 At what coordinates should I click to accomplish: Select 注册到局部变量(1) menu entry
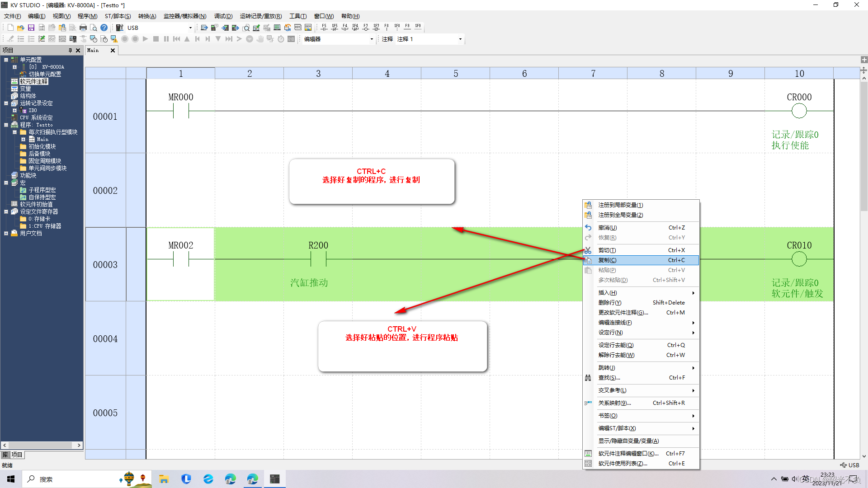(641, 205)
